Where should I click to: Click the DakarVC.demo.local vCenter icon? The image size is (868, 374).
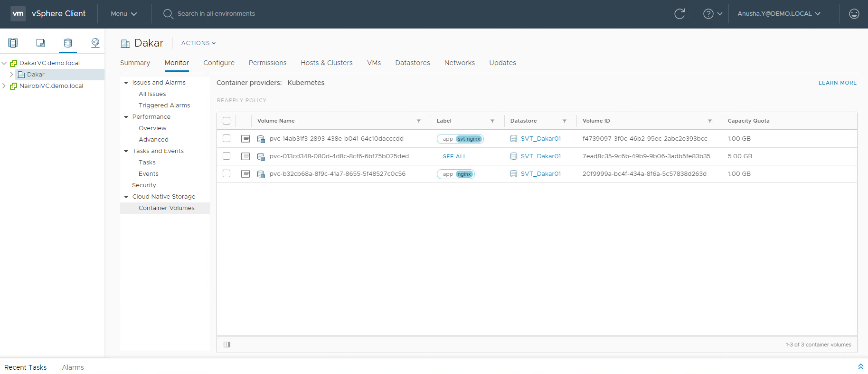(13, 63)
